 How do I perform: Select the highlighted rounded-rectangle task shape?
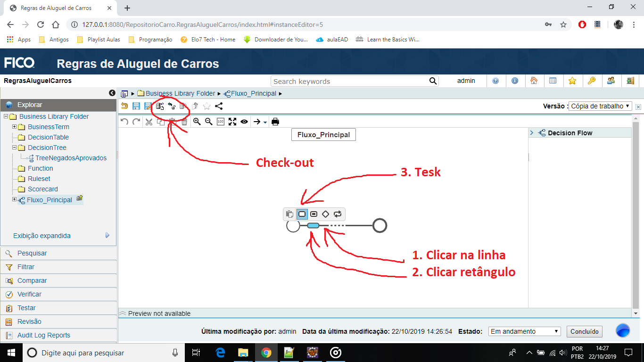point(302,214)
